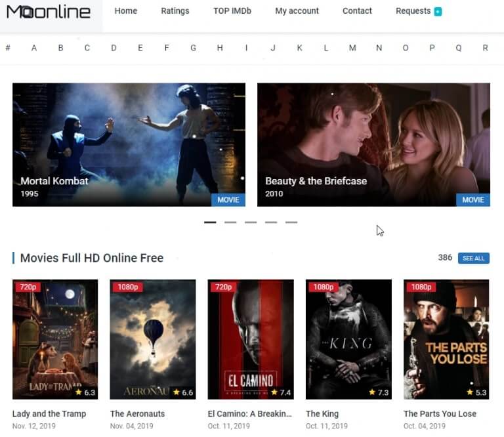This screenshot has height=437, width=504.
Task: Jump to the last carousel slide indicator
Action: point(291,222)
